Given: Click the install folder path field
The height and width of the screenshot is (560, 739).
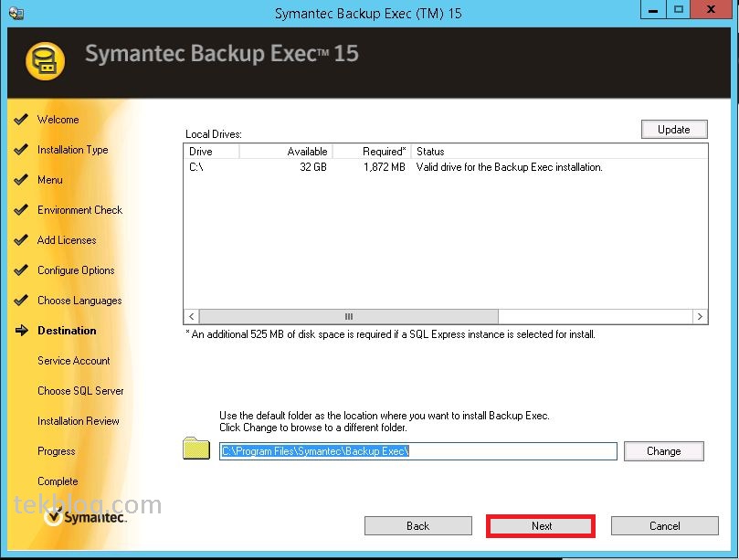Looking at the screenshot, I should 418,451.
